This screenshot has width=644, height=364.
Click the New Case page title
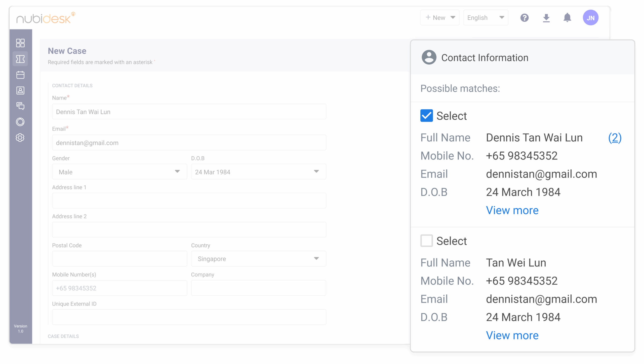[x=67, y=51]
